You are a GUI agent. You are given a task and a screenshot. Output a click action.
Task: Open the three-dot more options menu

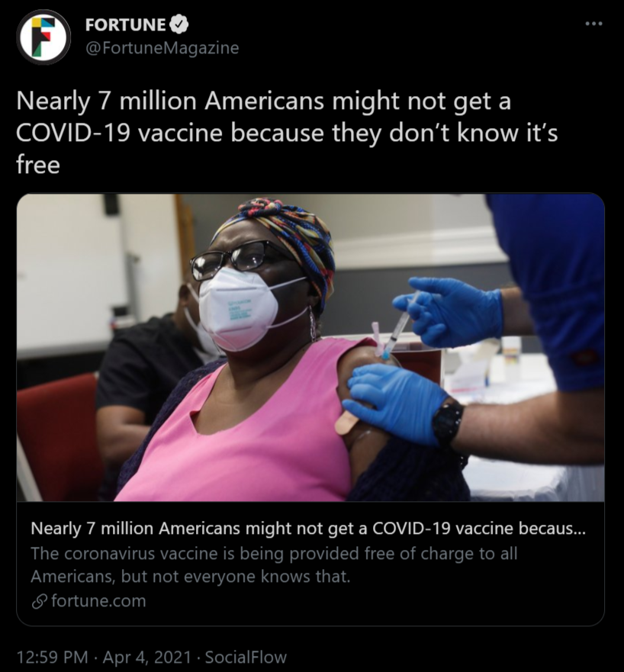point(593,24)
